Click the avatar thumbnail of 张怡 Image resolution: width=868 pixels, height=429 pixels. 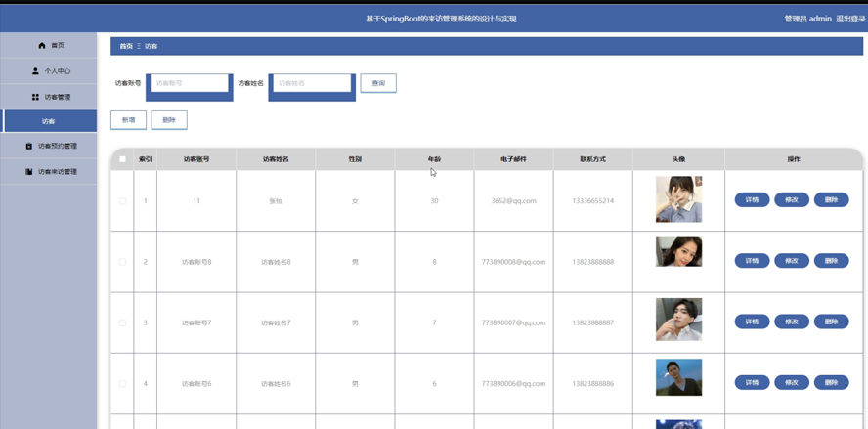pos(678,199)
